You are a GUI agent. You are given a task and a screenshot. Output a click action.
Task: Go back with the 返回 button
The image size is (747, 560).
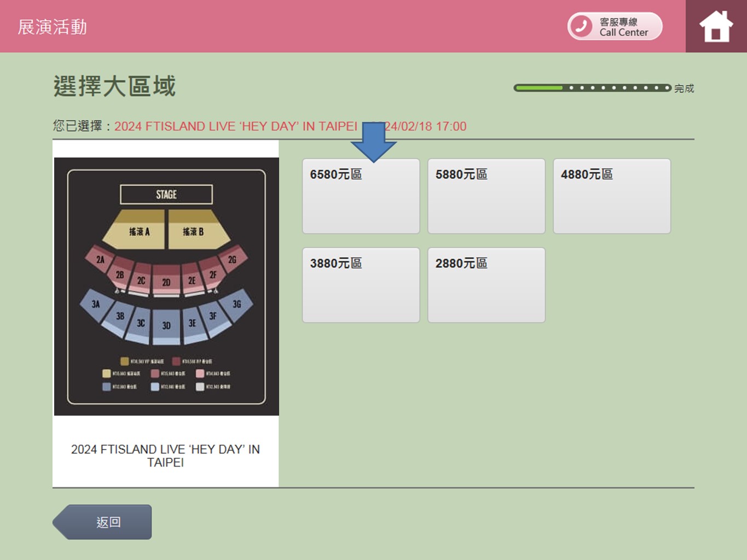pyautogui.click(x=102, y=522)
